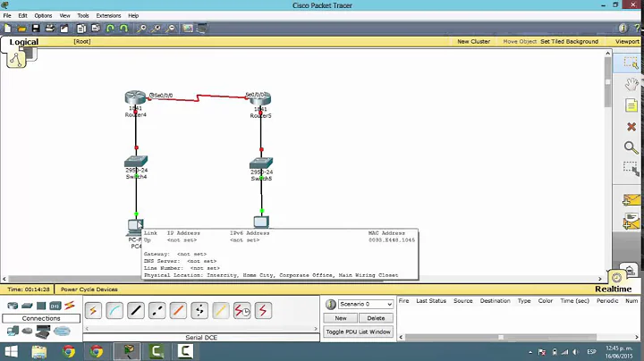Choose the Wireless Devices category

pos(55,306)
